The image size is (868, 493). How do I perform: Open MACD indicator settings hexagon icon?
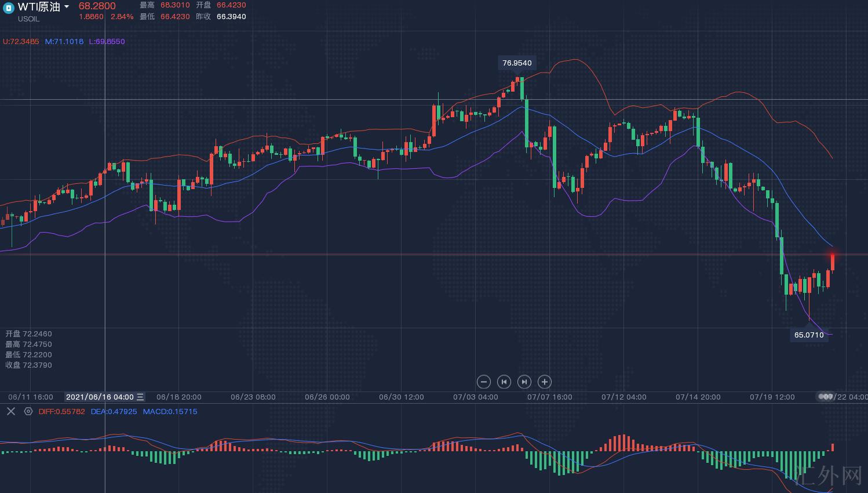(28, 411)
